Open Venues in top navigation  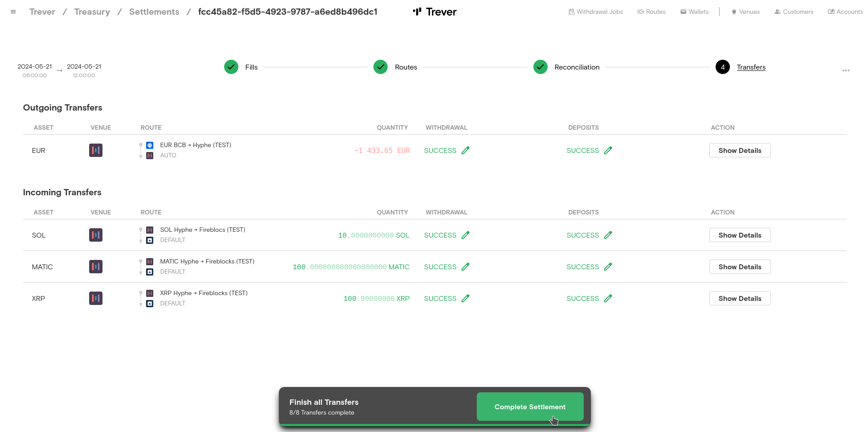tap(745, 12)
